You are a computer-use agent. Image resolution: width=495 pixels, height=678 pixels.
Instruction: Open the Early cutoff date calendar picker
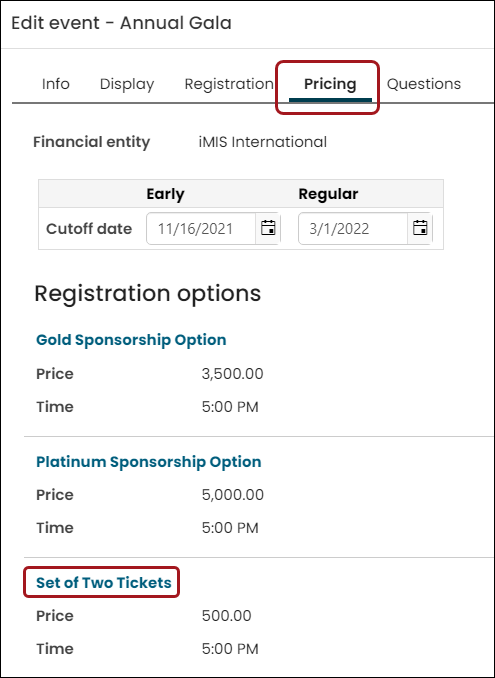pos(268,228)
